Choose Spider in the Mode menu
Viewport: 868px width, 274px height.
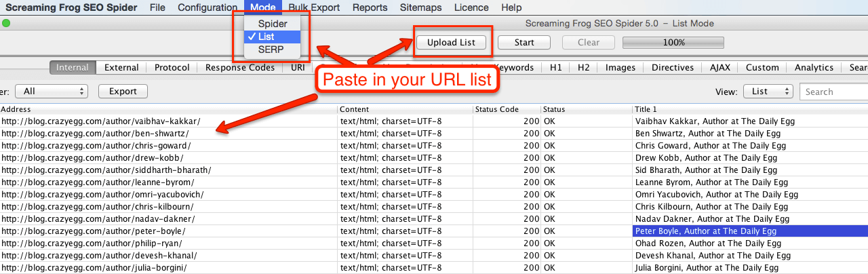coord(273,24)
